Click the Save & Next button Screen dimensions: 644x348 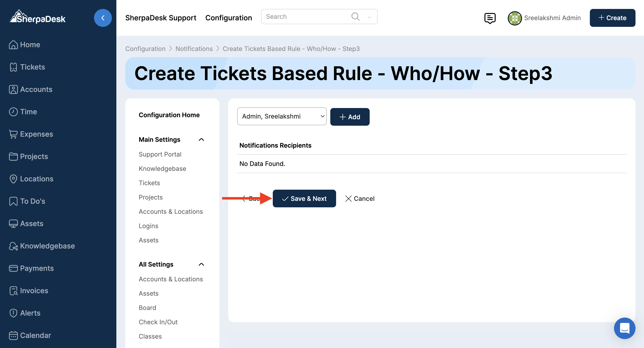click(x=304, y=199)
